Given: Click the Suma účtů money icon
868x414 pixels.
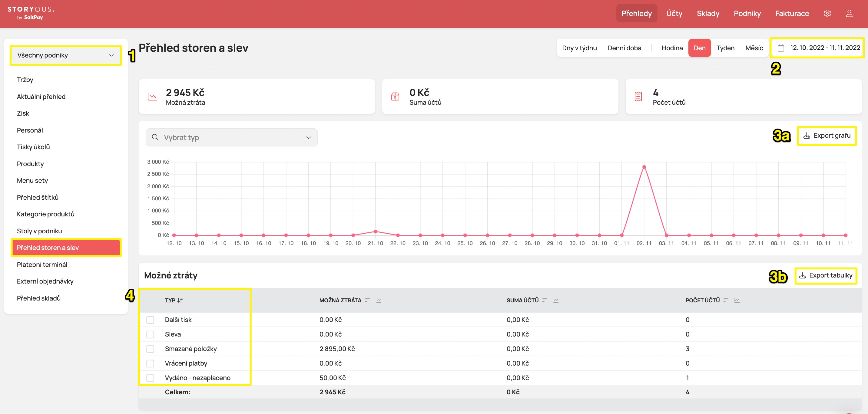Looking at the screenshot, I should click(x=395, y=97).
